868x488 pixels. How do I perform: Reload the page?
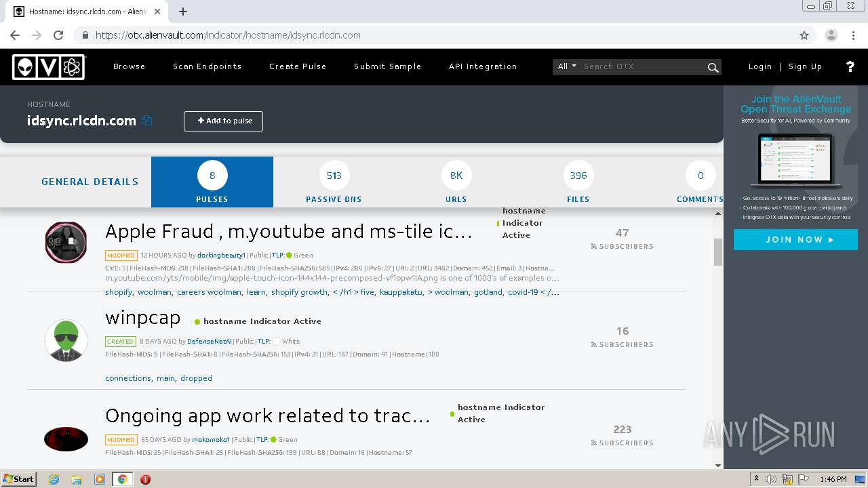tap(58, 35)
